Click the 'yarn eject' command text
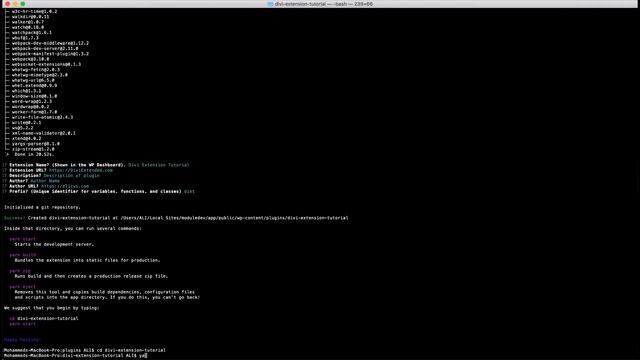Image resolution: width=640 pixels, height=360 pixels. 23,287
